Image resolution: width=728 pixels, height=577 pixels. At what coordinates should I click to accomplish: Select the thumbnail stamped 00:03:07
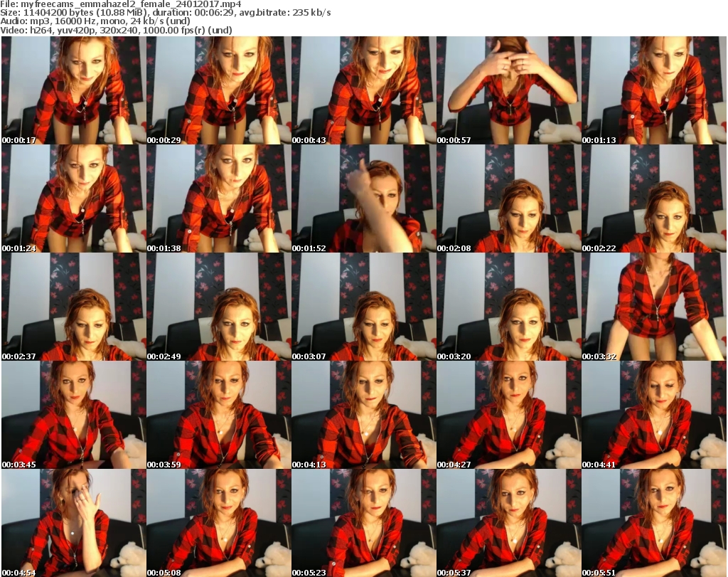[363, 307]
